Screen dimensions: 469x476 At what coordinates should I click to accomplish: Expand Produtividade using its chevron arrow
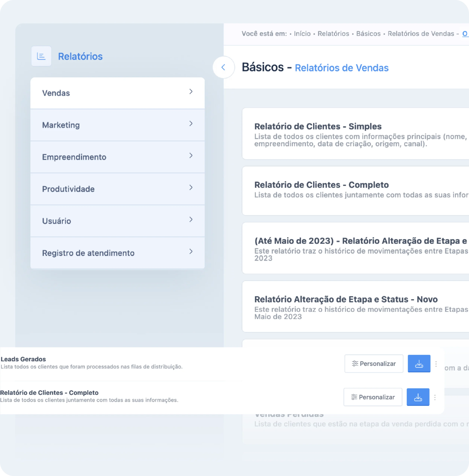(191, 187)
